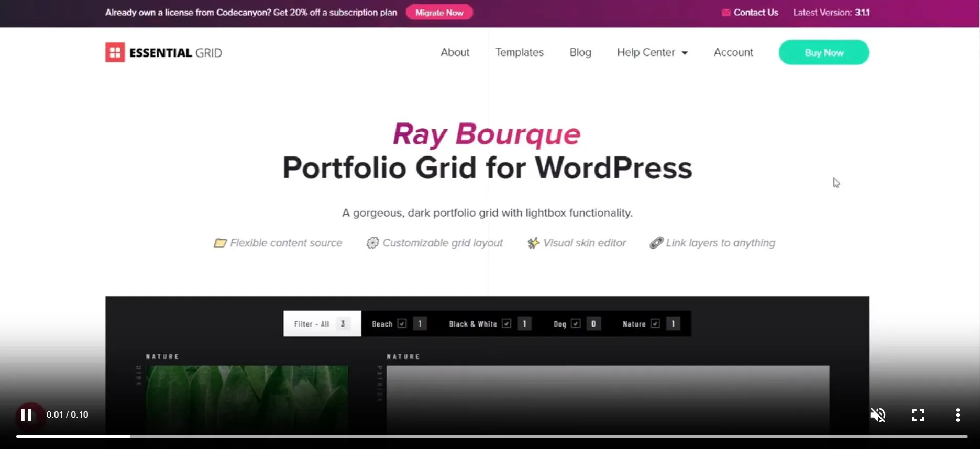The height and width of the screenshot is (449, 980).
Task: Click the Migrate Now button
Action: tap(439, 13)
